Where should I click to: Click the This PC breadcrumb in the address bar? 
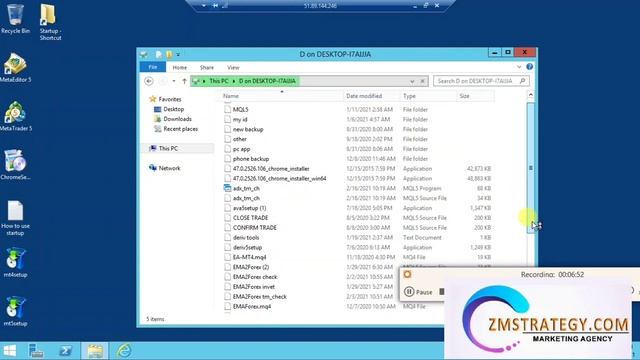(x=219, y=81)
